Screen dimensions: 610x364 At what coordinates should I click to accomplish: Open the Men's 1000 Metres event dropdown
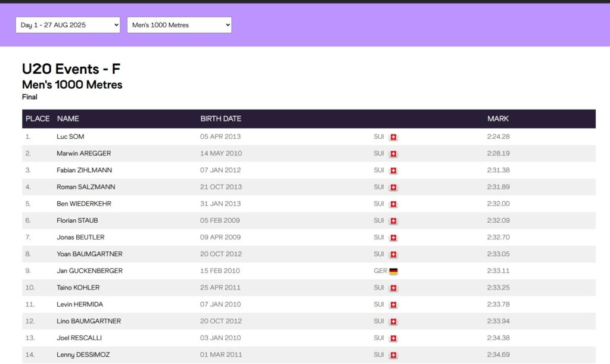[x=179, y=25]
